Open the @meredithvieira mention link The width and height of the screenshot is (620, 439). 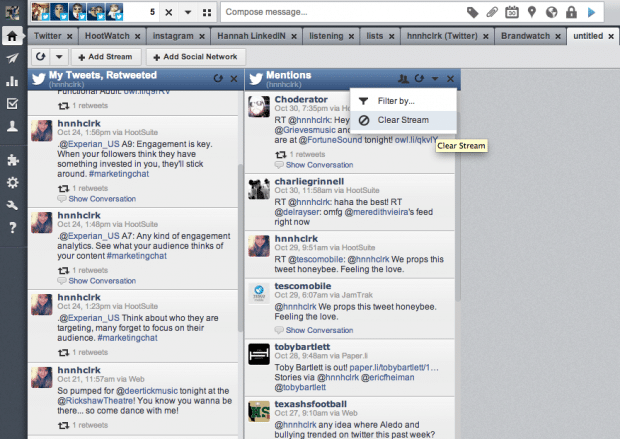click(x=376, y=212)
